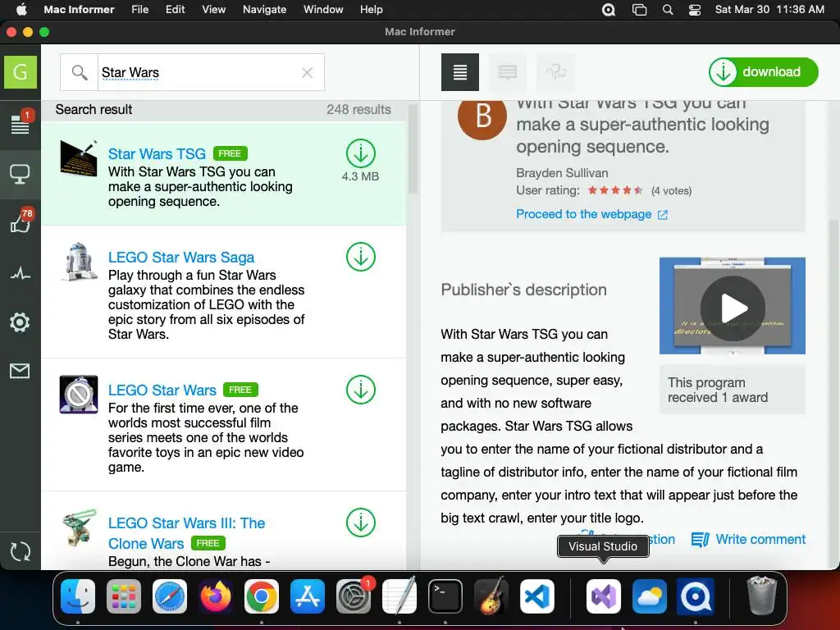
Task: Click the R2-D2 thumbnail for LEGO Star Wars Saga
Action: click(79, 262)
